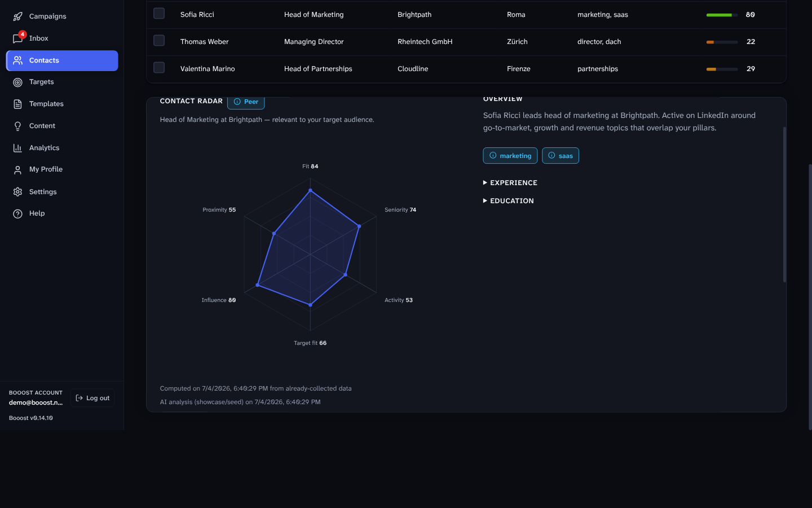
Task: Expand the EDUCATION section
Action: [509, 201]
